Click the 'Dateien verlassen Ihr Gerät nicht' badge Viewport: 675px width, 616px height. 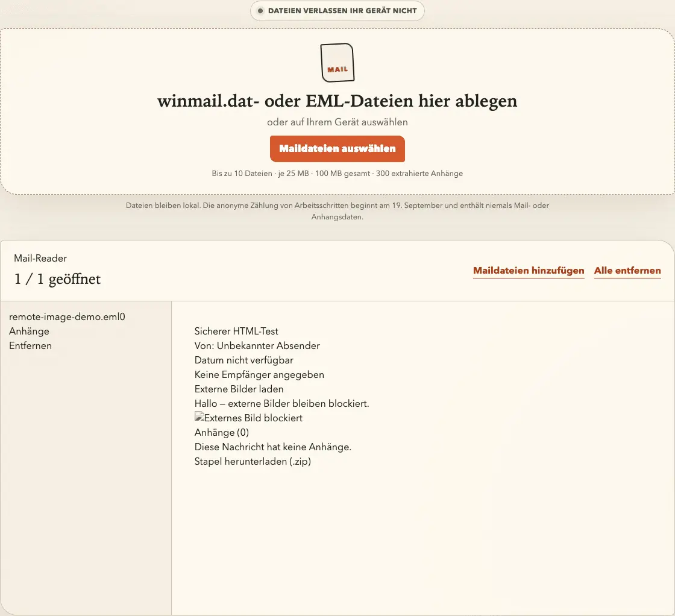337,11
